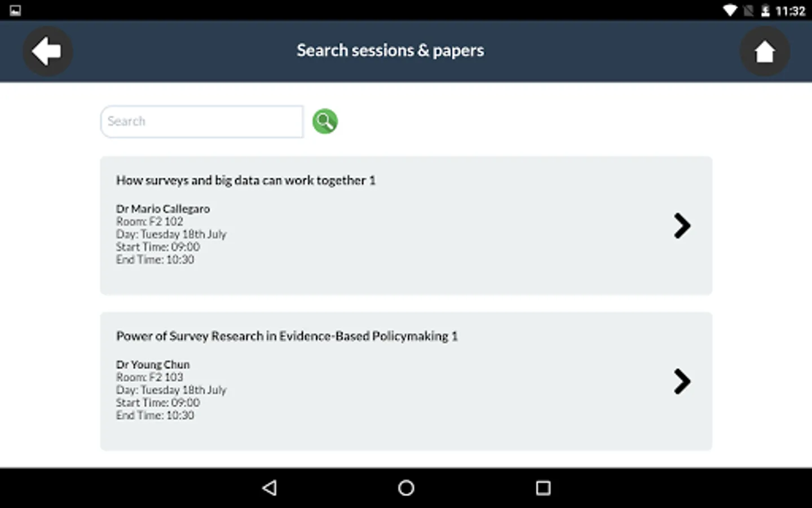Open "How surveys and big data can work together 1"

point(246,181)
